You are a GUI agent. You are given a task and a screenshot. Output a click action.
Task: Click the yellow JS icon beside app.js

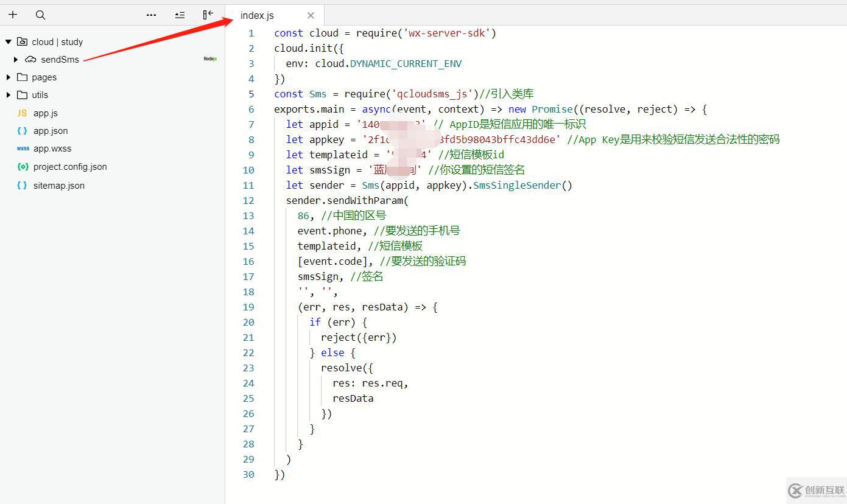click(22, 113)
